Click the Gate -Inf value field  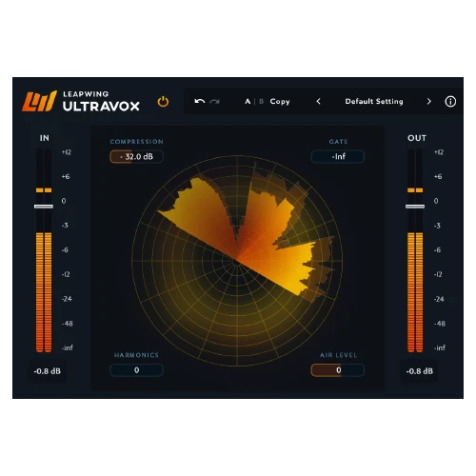click(338, 156)
